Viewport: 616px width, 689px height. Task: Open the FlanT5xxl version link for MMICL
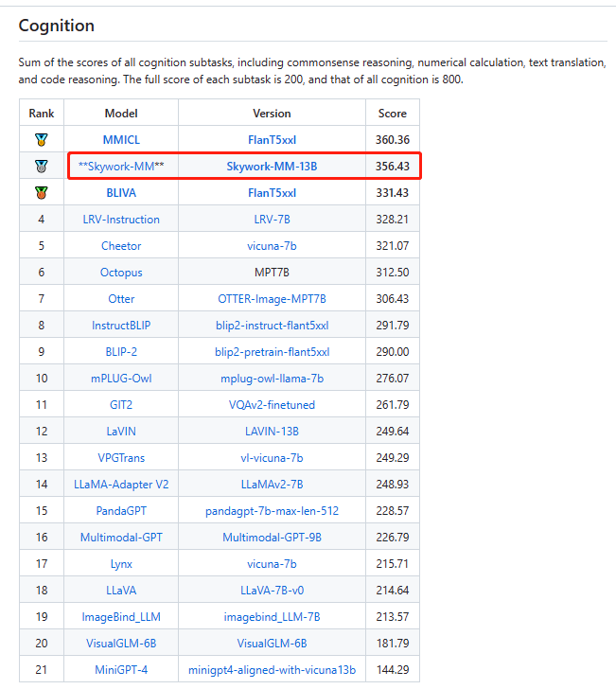[272, 140]
